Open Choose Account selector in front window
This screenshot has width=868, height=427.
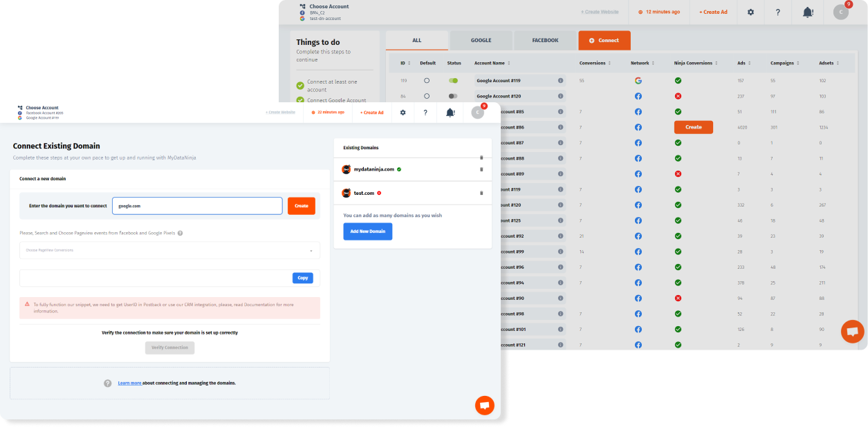pos(41,113)
